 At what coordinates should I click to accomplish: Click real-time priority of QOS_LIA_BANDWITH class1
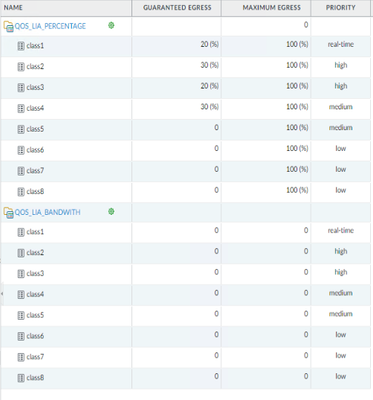pyautogui.click(x=341, y=230)
